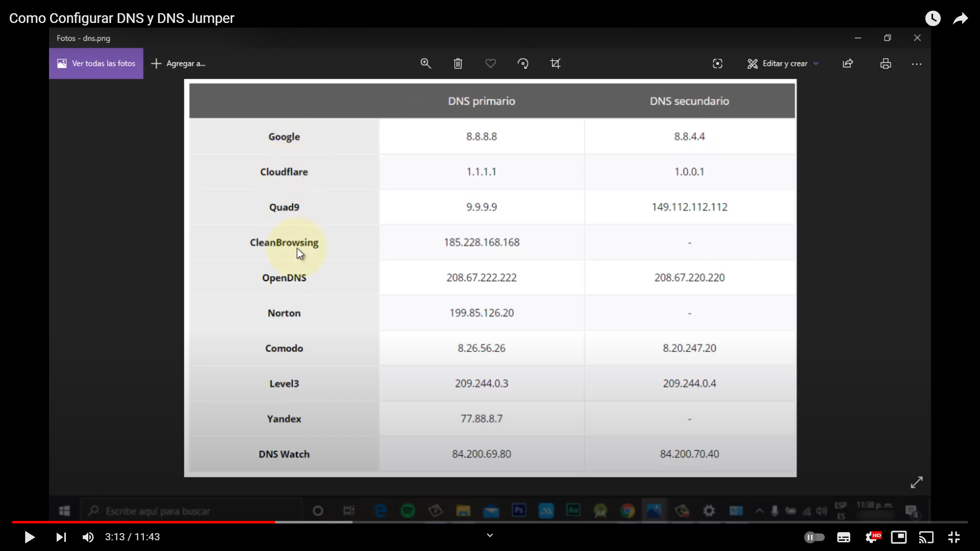The image size is (980, 551).
Task: Click the crop tool icon
Action: tap(555, 63)
